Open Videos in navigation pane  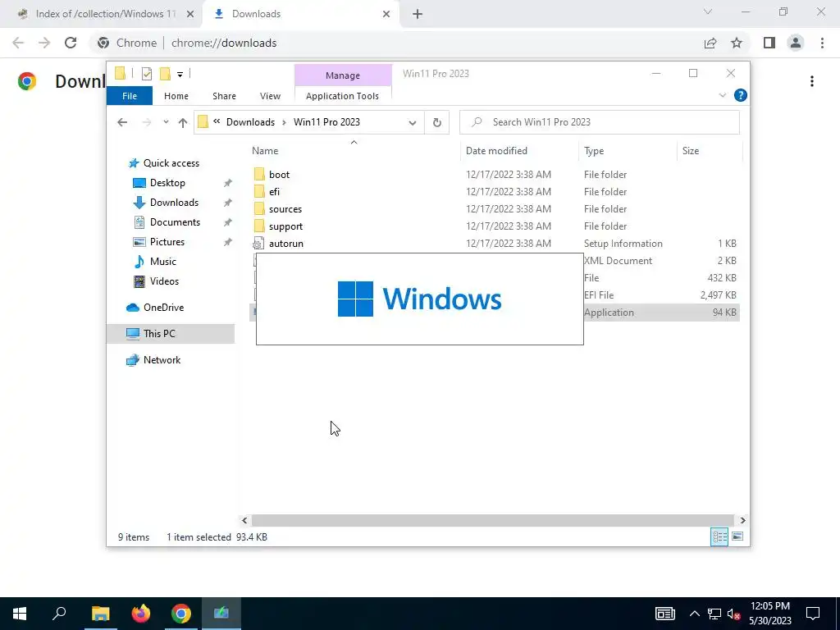164,281
